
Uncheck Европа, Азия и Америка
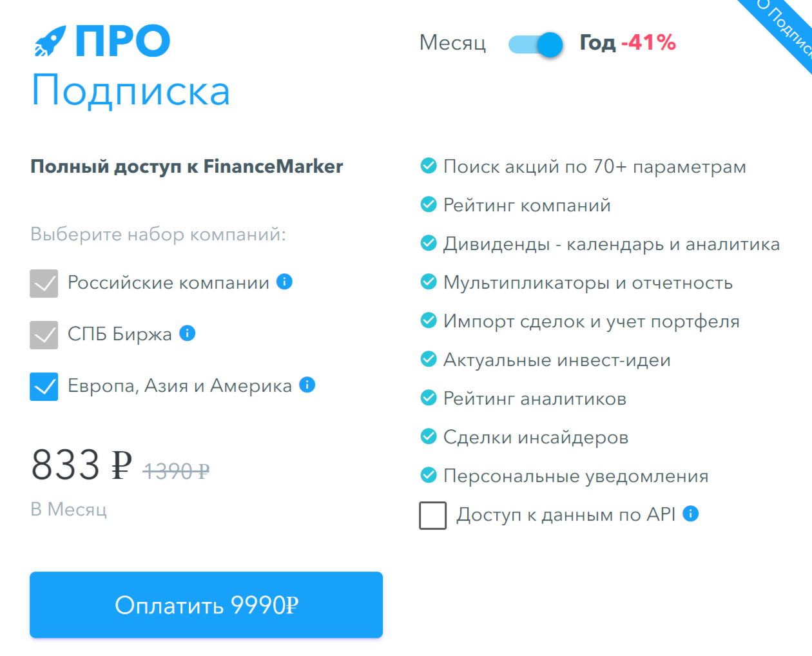pyautogui.click(x=43, y=385)
